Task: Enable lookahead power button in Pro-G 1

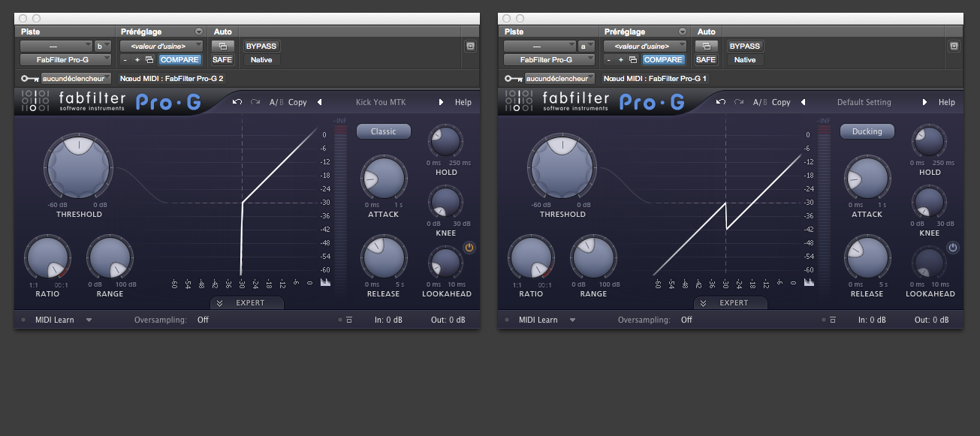Action: pyautogui.click(x=953, y=247)
